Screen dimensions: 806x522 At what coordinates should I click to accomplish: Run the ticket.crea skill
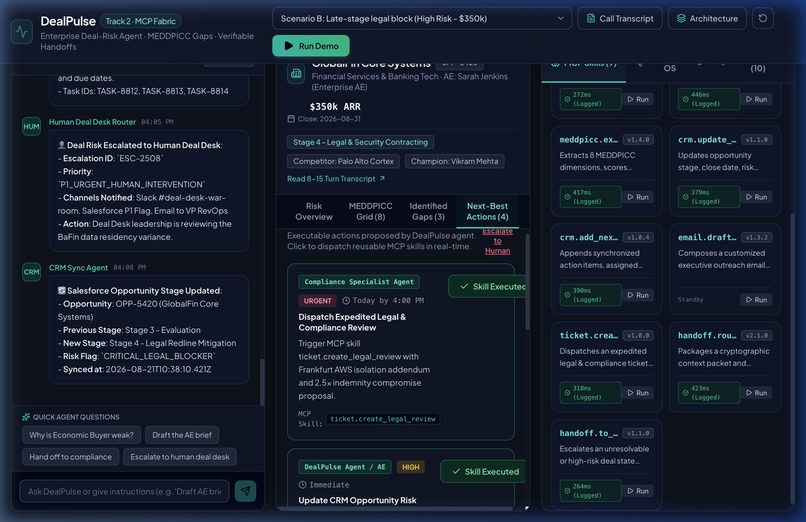[x=638, y=393]
